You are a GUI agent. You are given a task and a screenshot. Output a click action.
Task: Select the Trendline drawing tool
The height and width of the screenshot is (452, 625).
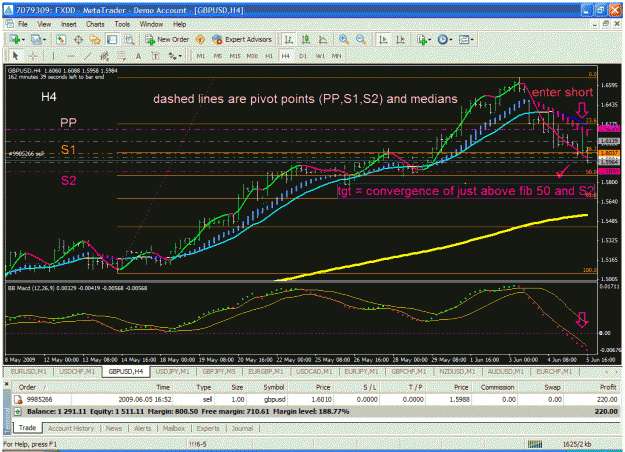click(x=87, y=56)
